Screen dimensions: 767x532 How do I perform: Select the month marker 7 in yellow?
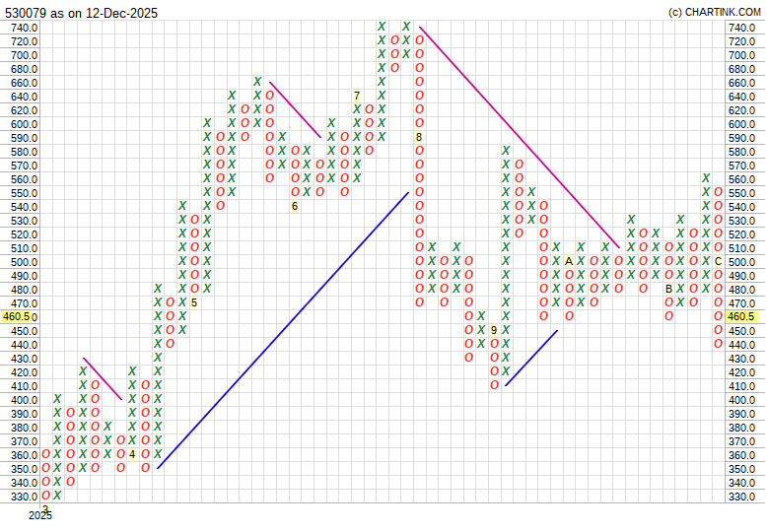(357, 96)
